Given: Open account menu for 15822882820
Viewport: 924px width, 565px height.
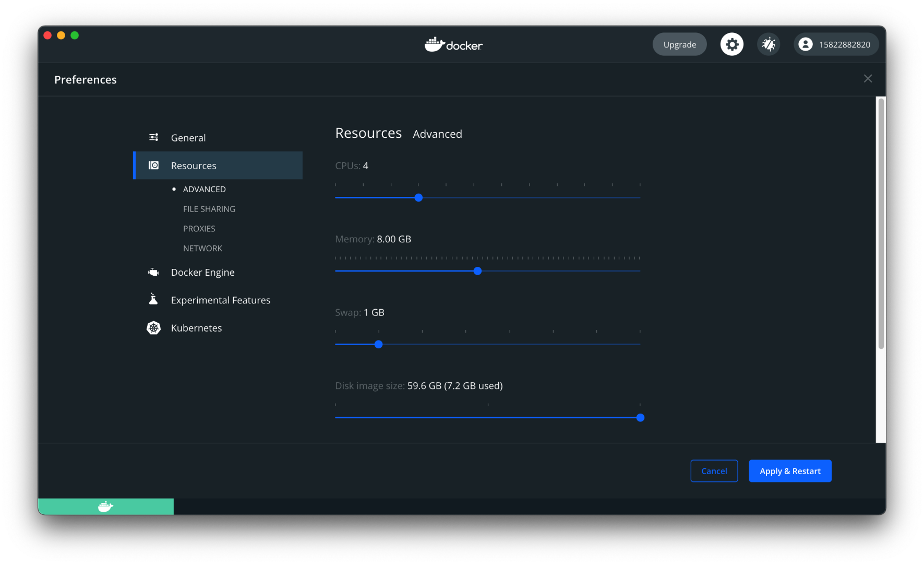Looking at the screenshot, I should click(836, 44).
